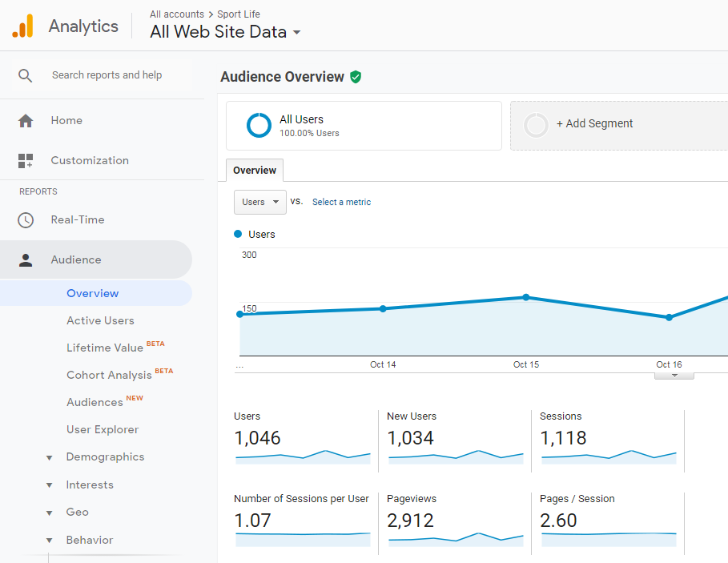Open Active Users report
Screen dimensions: 728x563
coord(100,320)
